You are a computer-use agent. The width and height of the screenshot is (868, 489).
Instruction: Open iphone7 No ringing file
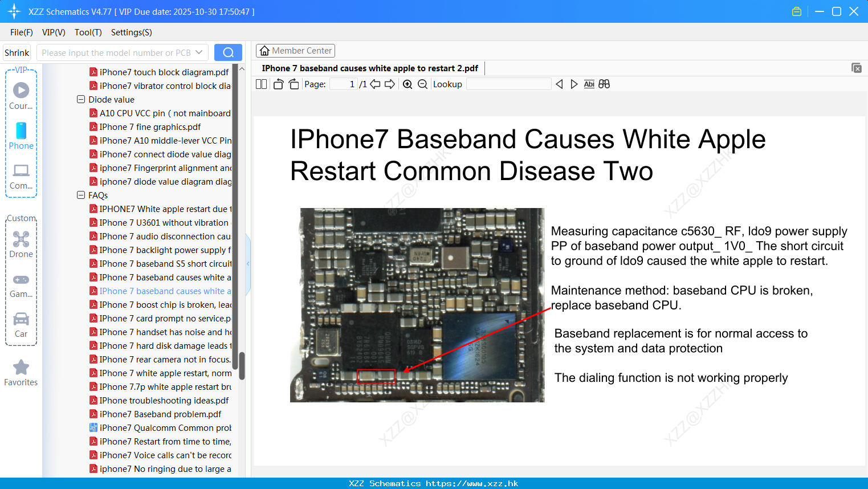[x=161, y=468]
